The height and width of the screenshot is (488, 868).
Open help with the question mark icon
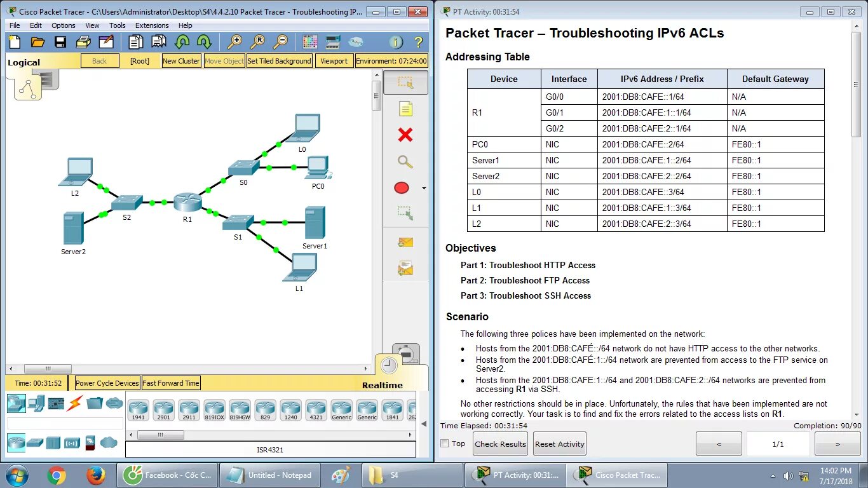(x=419, y=43)
